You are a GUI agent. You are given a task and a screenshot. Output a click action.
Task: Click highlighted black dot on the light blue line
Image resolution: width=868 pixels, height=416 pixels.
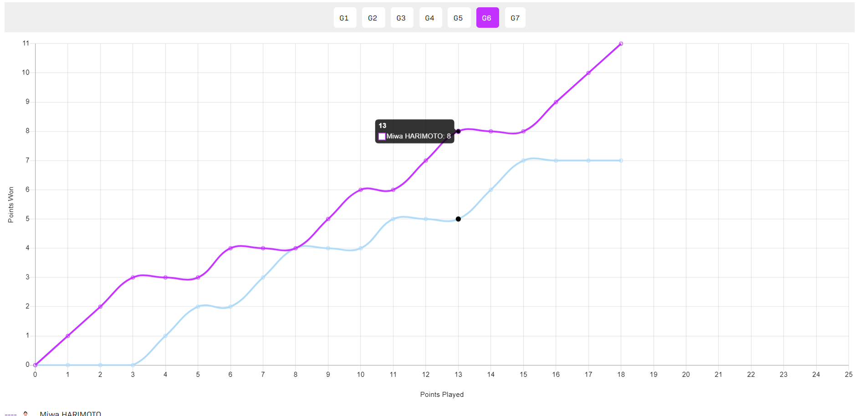coord(458,219)
